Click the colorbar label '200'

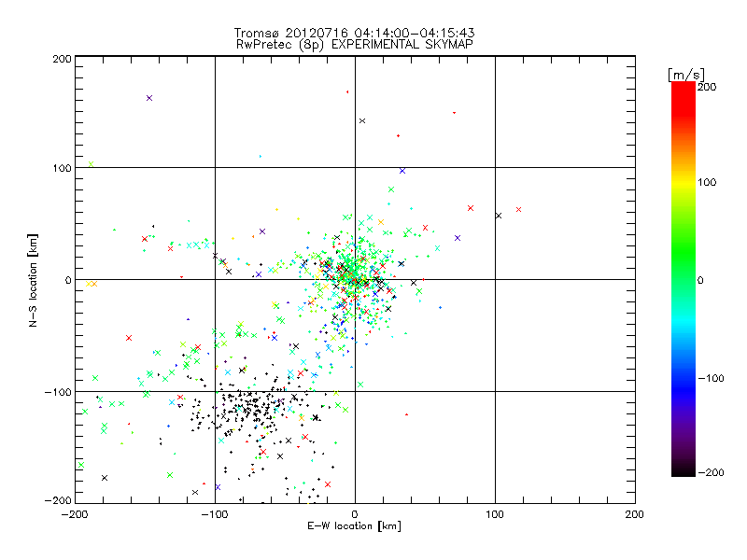(707, 87)
